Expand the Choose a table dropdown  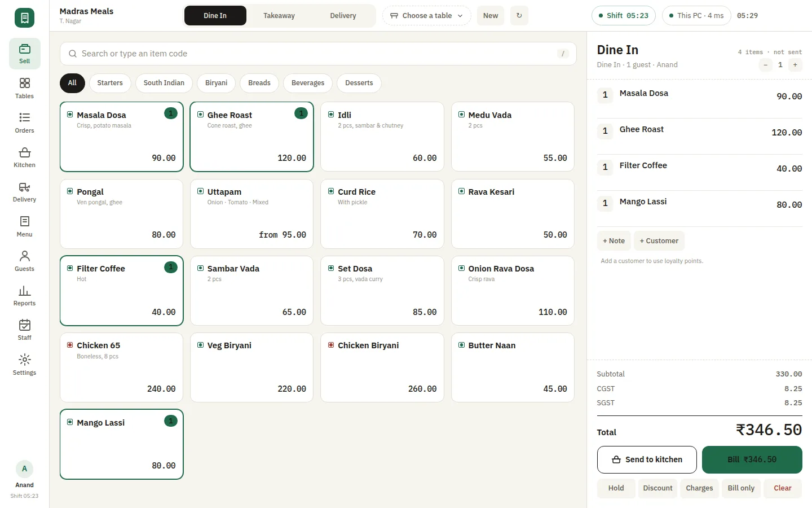[x=427, y=16]
